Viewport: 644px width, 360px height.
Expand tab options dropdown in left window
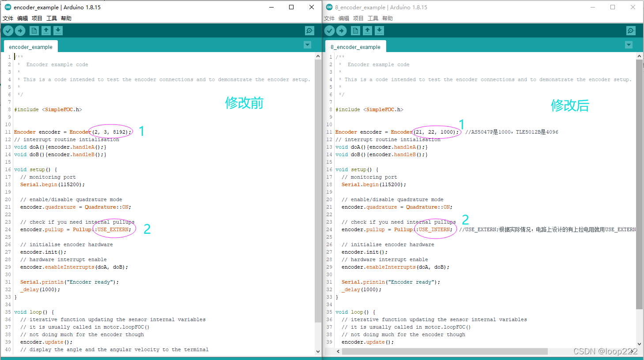(x=308, y=45)
